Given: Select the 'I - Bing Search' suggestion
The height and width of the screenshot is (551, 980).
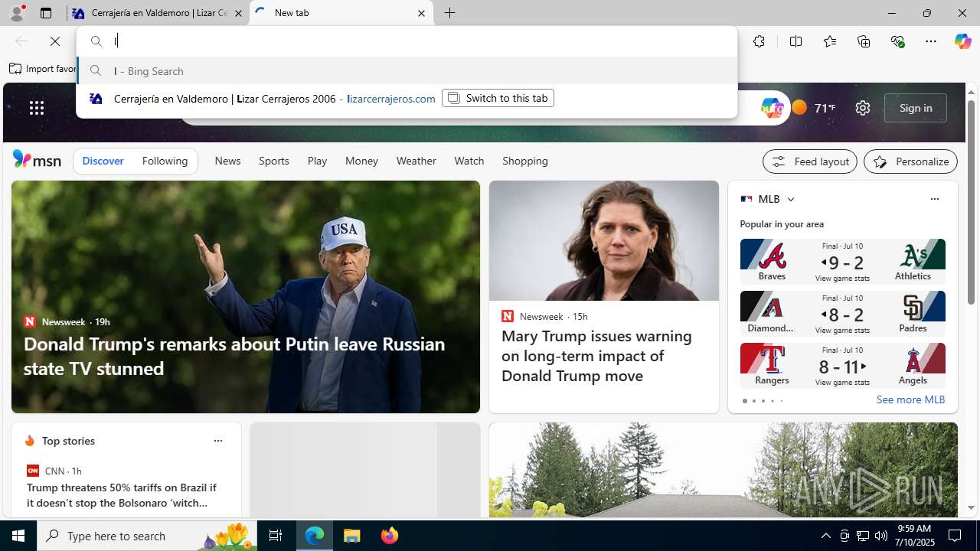Looking at the screenshot, I should click(407, 70).
